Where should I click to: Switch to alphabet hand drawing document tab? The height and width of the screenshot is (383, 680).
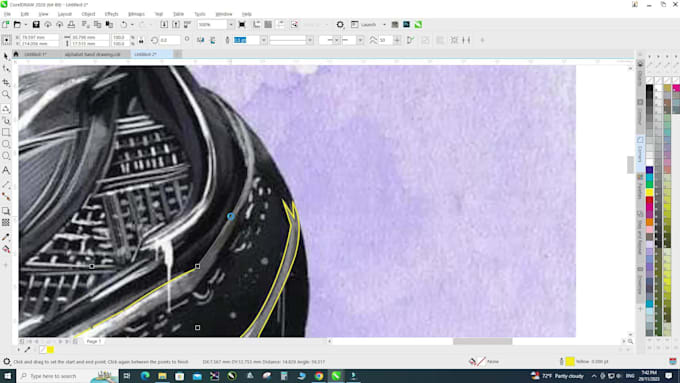[x=92, y=54]
